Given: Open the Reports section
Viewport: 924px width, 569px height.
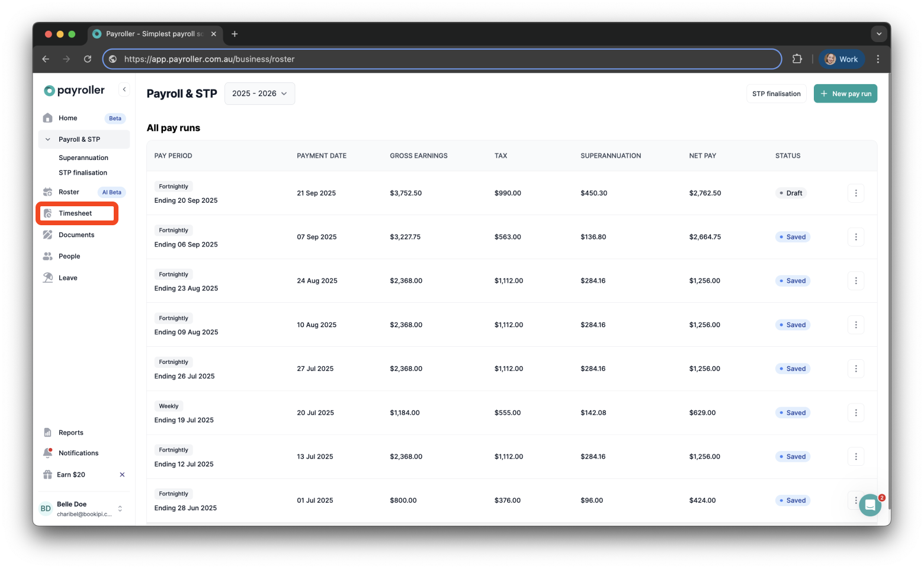Looking at the screenshot, I should coord(70,432).
